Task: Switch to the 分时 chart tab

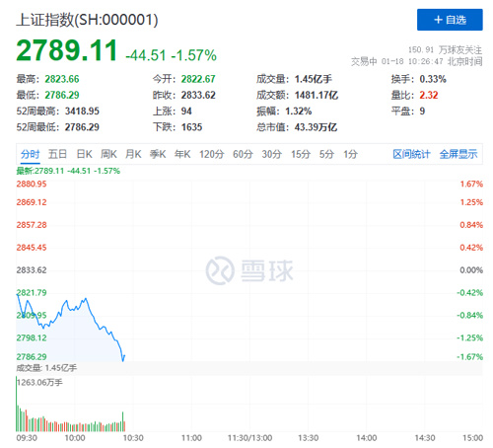Action: pyautogui.click(x=30, y=154)
